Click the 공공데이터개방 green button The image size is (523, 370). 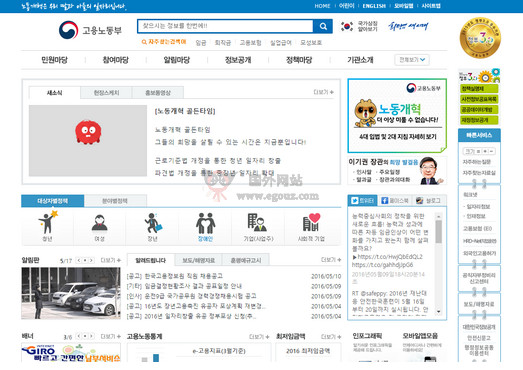click(479, 109)
